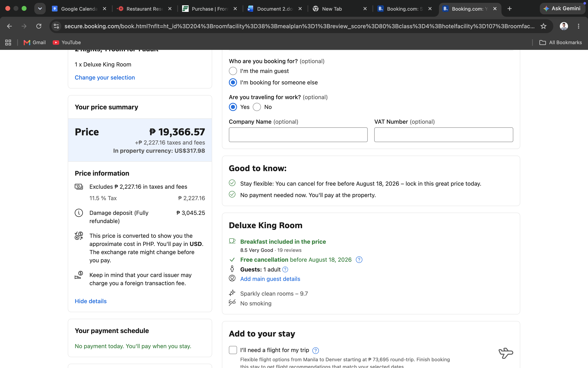Image resolution: width=588 pixels, height=368 pixels.
Task: Open Chrome three-dot menu
Action: click(579, 26)
